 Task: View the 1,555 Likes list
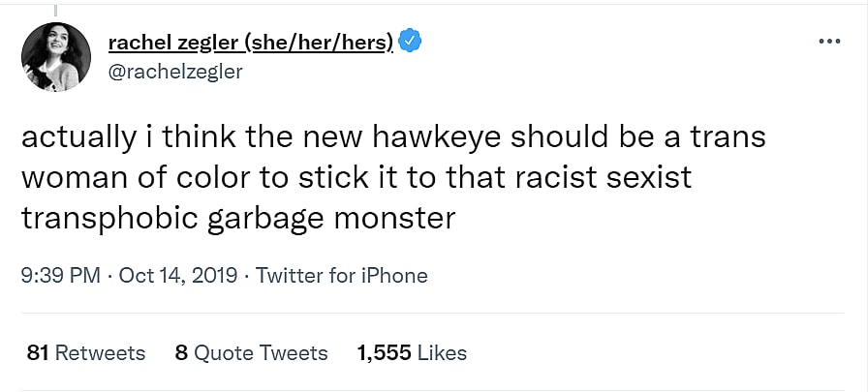click(x=412, y=353)
